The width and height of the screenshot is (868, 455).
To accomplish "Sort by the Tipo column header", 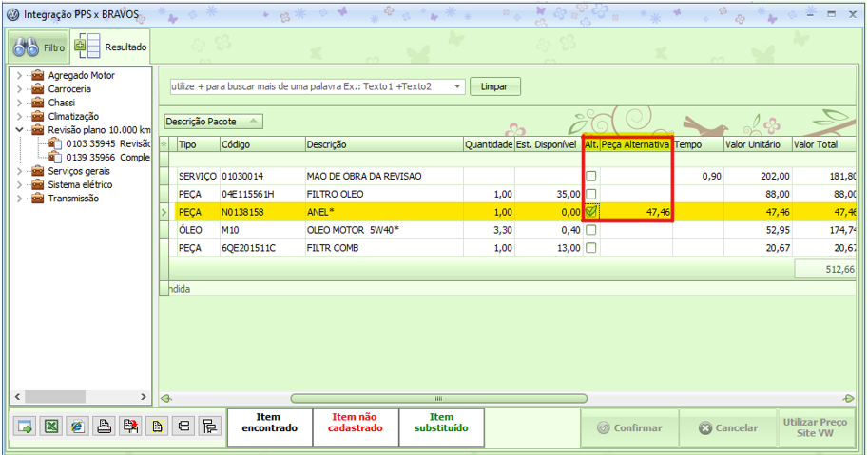I will pyautogui.click(x=198, y=144).
